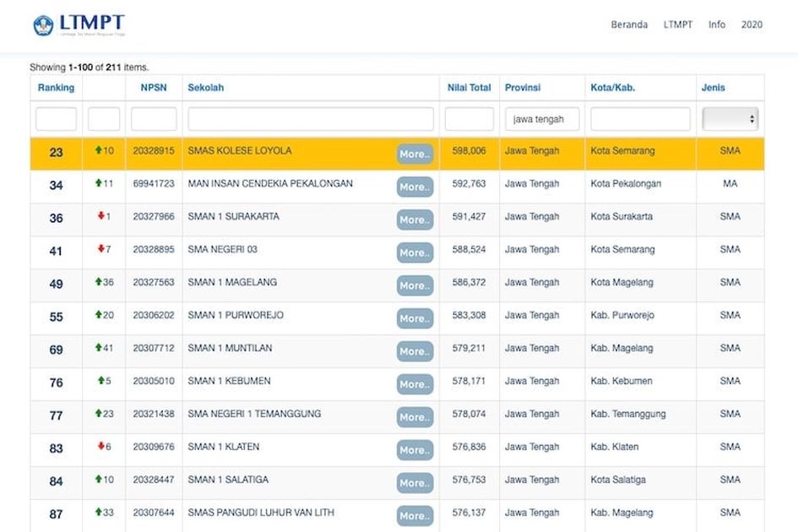
Task: Sort table by NPSN column
Action: (x=154, y=88)
